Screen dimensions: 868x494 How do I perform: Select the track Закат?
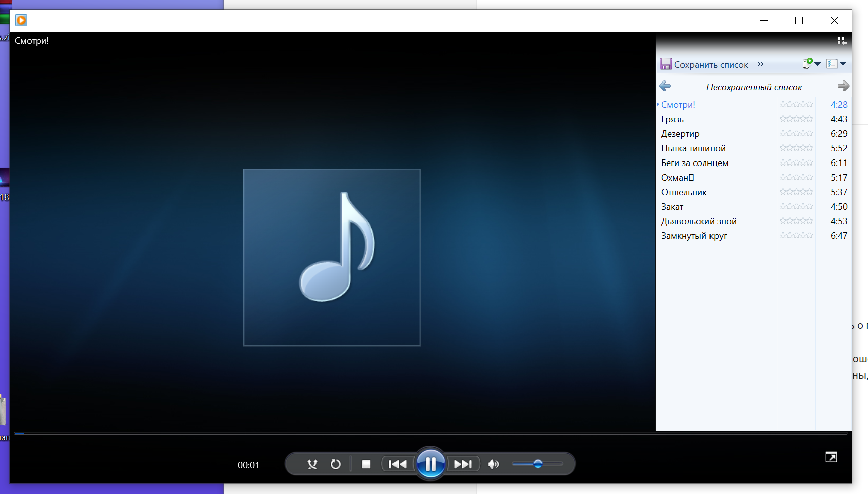(672, 207)
